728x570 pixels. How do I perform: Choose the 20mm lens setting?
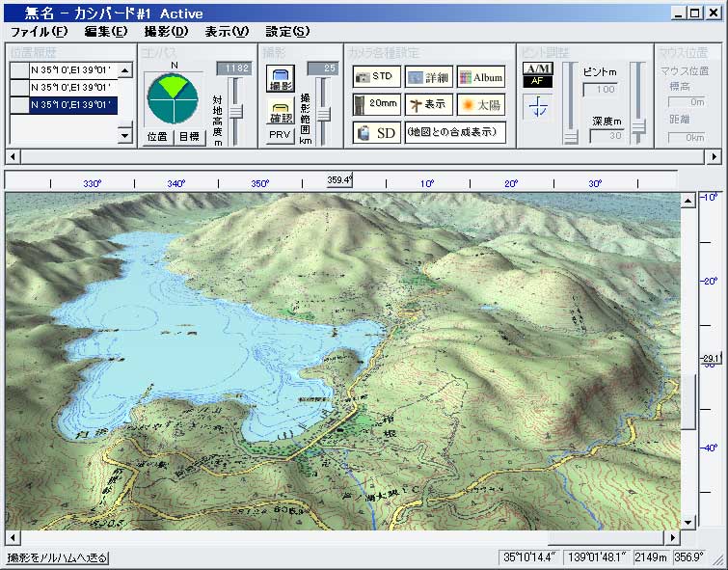[x=374, y=104]
